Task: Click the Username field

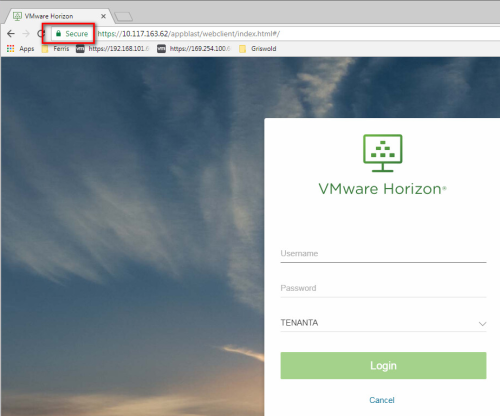Action: [383, 254]
